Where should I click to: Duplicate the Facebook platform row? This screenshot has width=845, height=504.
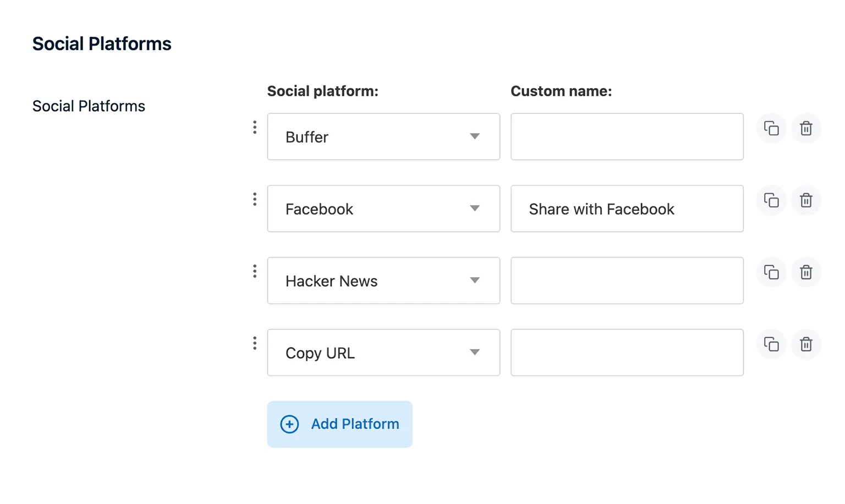pos(771,200)
